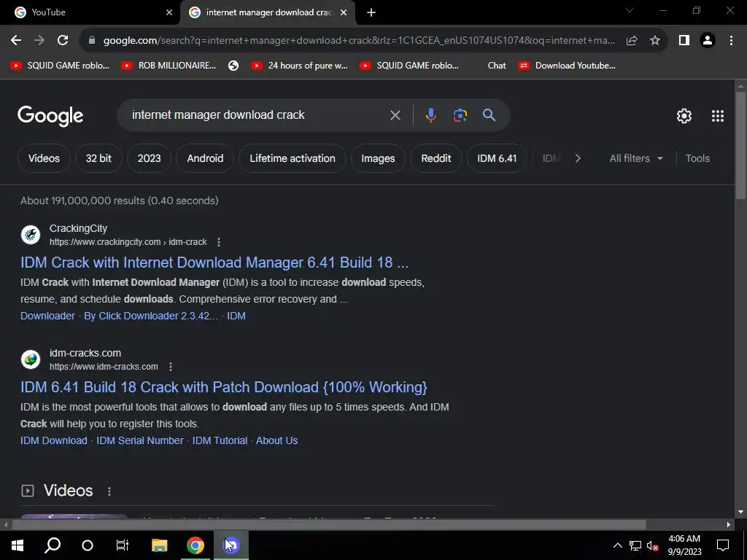This screenshot has height=560, width=747.
Task: Select the IDM 6.41 filter chip
Action: pos(497,158)
